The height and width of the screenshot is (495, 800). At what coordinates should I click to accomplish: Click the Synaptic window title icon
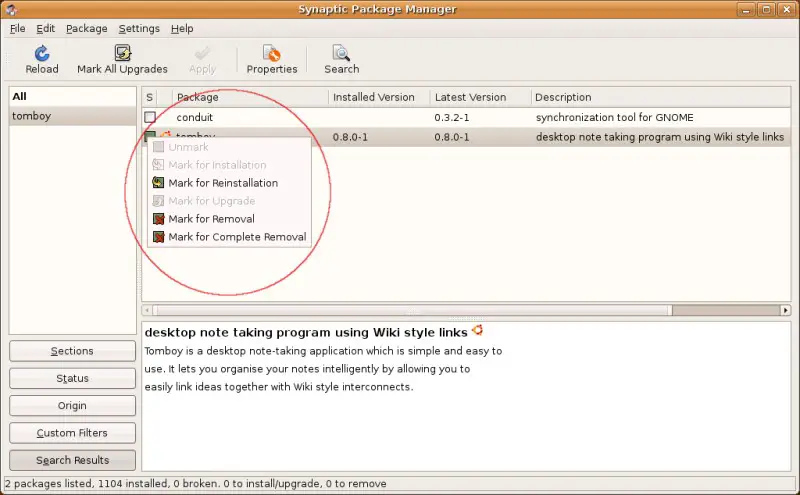11,9
